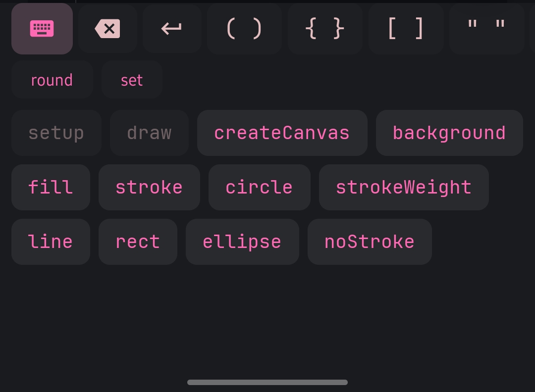Image resolution: width=535 pixels, height=392 pixels.
Task: Insert a new line with return arrow
Action: point(171,29)
